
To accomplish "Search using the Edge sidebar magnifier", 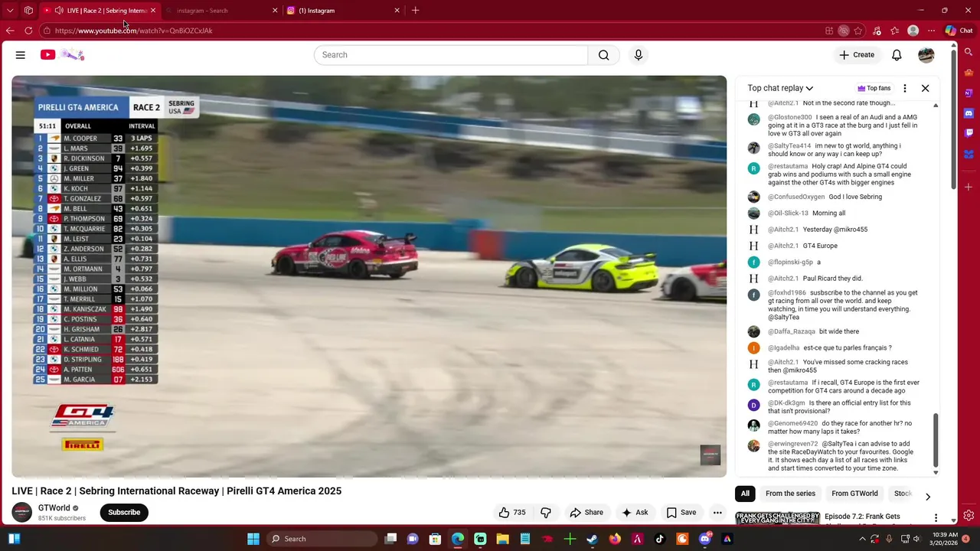I will coord(969,53).
